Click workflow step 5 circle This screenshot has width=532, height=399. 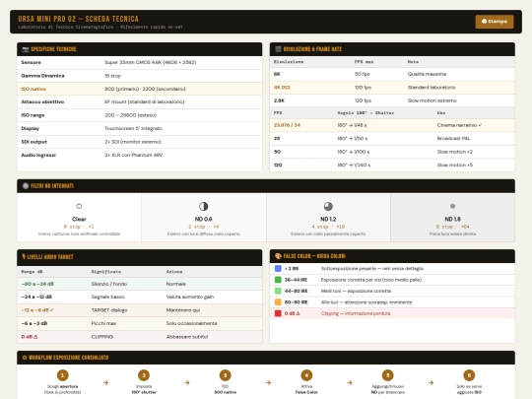388,375
